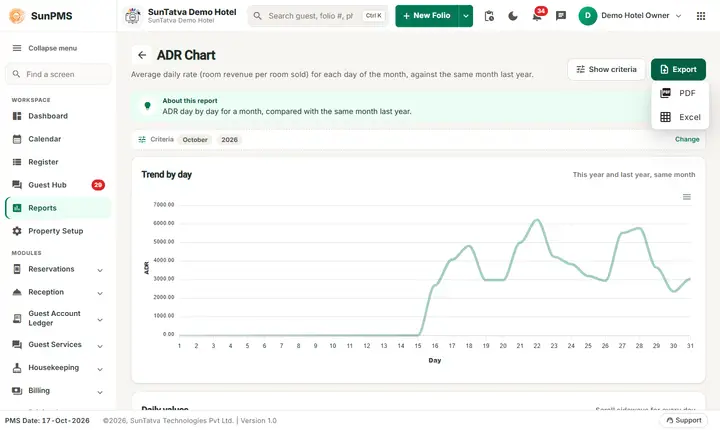The width and height of the screenshot is (720, 430).
Task: Click the Calendar icon in the sidebar
Action: click(x=17, y=139)
